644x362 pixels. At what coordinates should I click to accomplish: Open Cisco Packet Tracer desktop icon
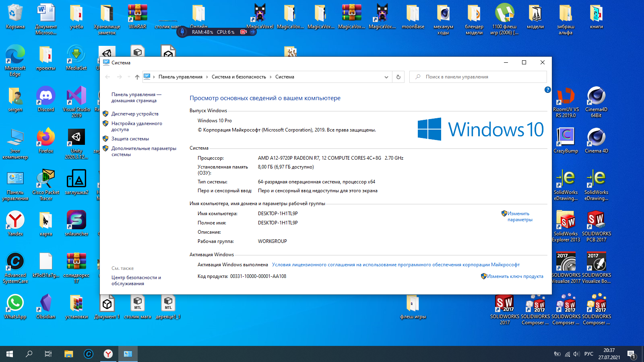46,185
